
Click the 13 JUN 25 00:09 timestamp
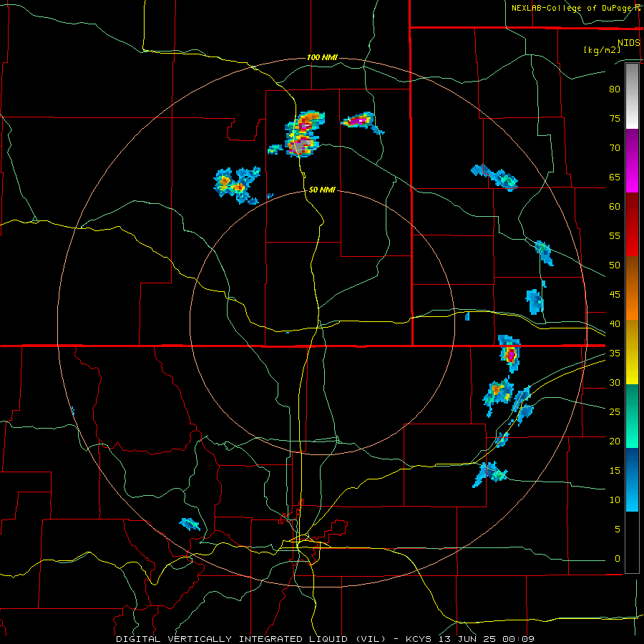[487, 639]
